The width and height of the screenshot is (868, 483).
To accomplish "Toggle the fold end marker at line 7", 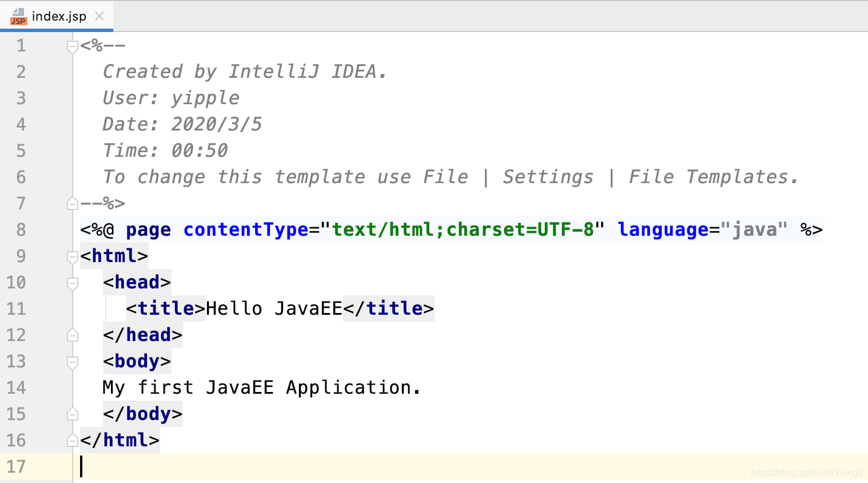I will coord(72,203).
